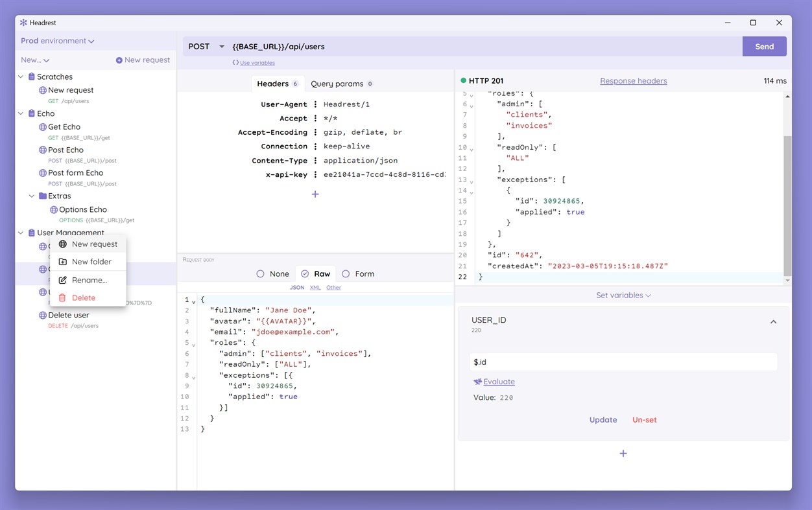
Task: Choose Delete from context menu
Action: (x=88, y=298)
